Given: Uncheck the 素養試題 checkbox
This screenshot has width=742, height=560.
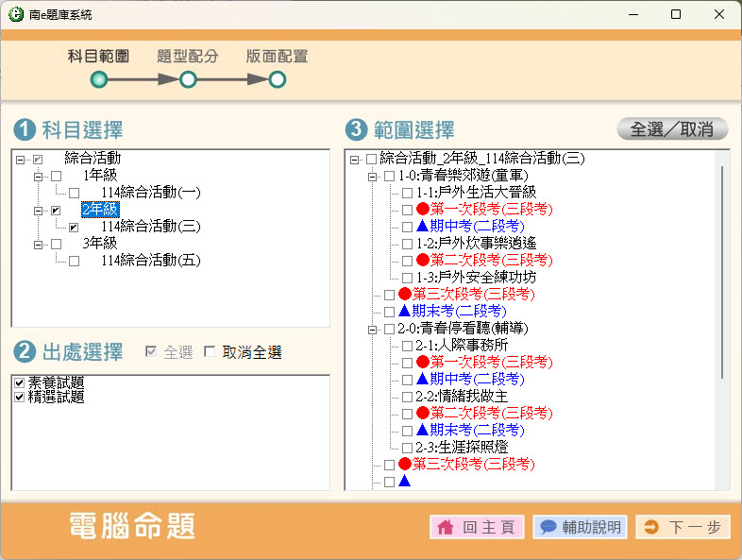Looking at the screenshot, I should point(20,382).
